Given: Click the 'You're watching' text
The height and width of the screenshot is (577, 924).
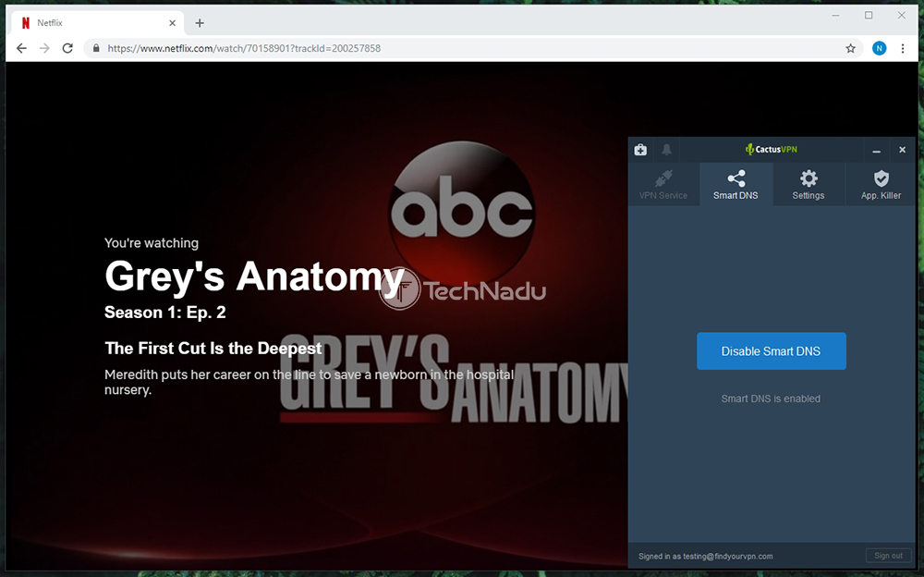Looking at the screenshot, I should click(152, 243).
